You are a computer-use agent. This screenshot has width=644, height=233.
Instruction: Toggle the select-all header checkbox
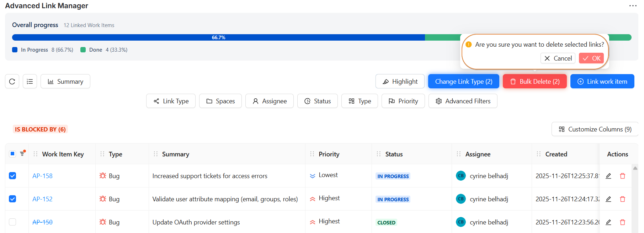tap(12, 154)
